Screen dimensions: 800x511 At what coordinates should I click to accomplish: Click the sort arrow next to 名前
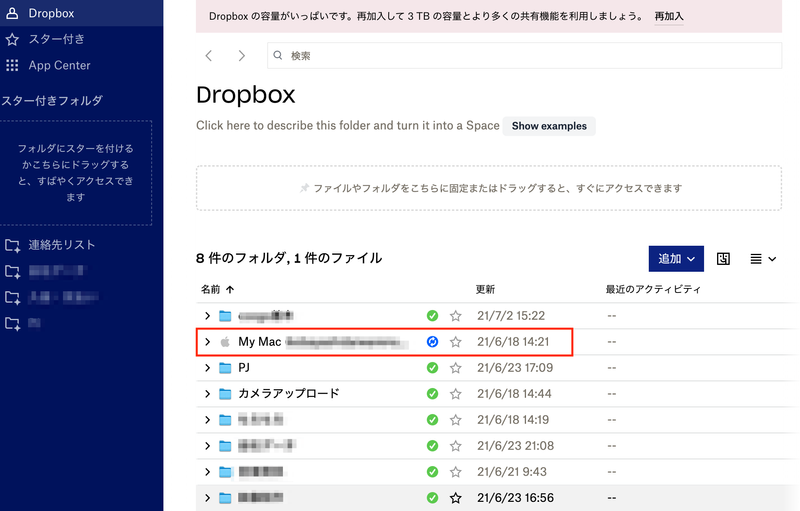(x=230, y=290)
